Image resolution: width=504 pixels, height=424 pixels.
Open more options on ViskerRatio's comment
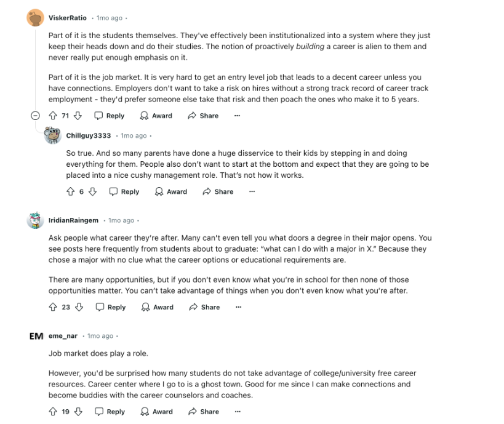tap(237, 116)
